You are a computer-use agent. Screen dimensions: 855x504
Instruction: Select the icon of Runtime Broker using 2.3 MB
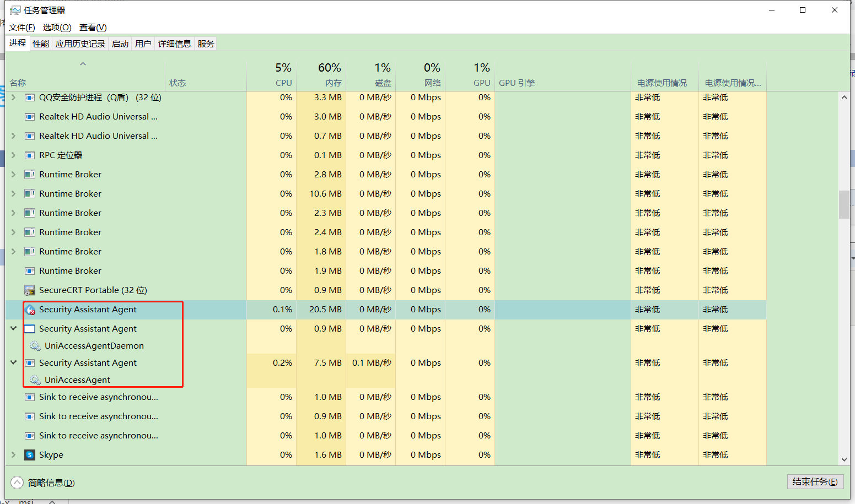pyautogui.click(x=30, y=213)
